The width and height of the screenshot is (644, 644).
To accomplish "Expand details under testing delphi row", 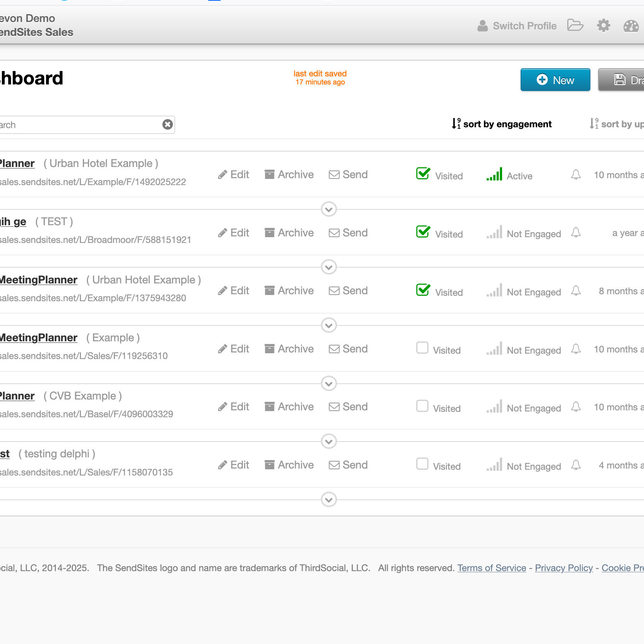I will pos(328,499).
